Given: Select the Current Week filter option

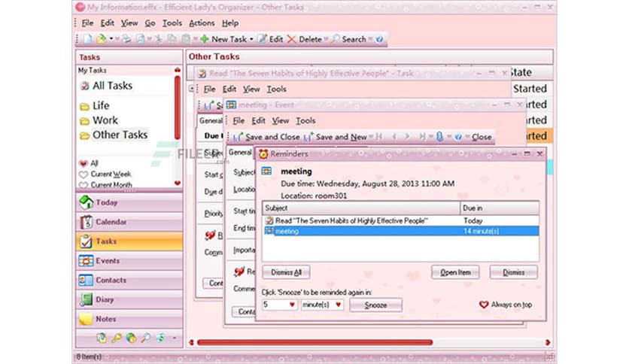Looking at the screenshot, I should tap(105, 174).
